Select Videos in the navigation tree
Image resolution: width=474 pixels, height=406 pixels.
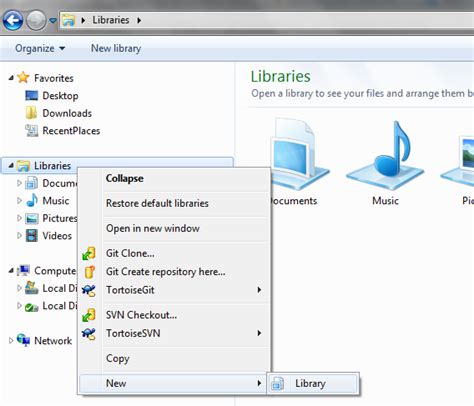point(57,236)
